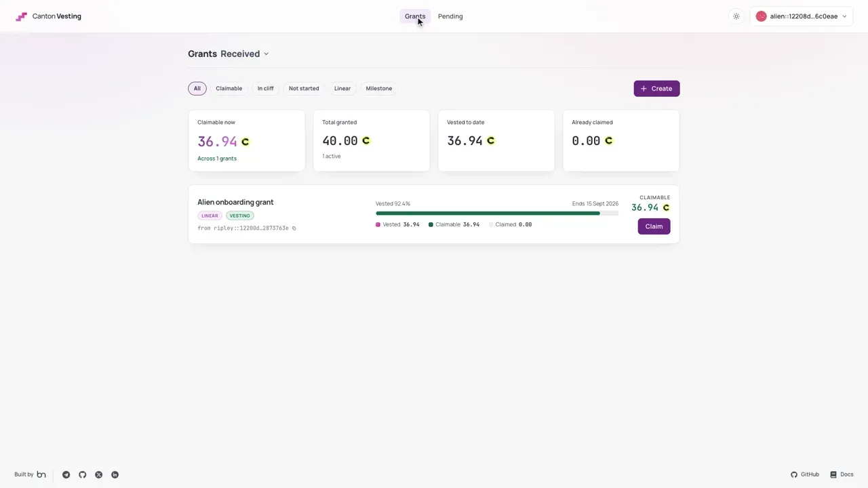Viewport: 868px width, 488px height.
Task: Expand the Received dropdown
Action: (x=245, y=54)
